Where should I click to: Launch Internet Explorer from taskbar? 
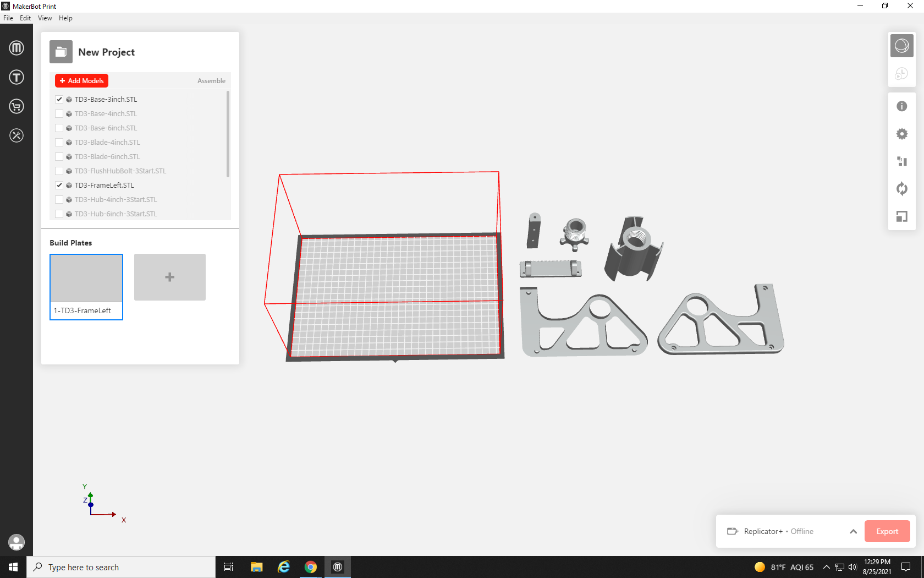284,567
